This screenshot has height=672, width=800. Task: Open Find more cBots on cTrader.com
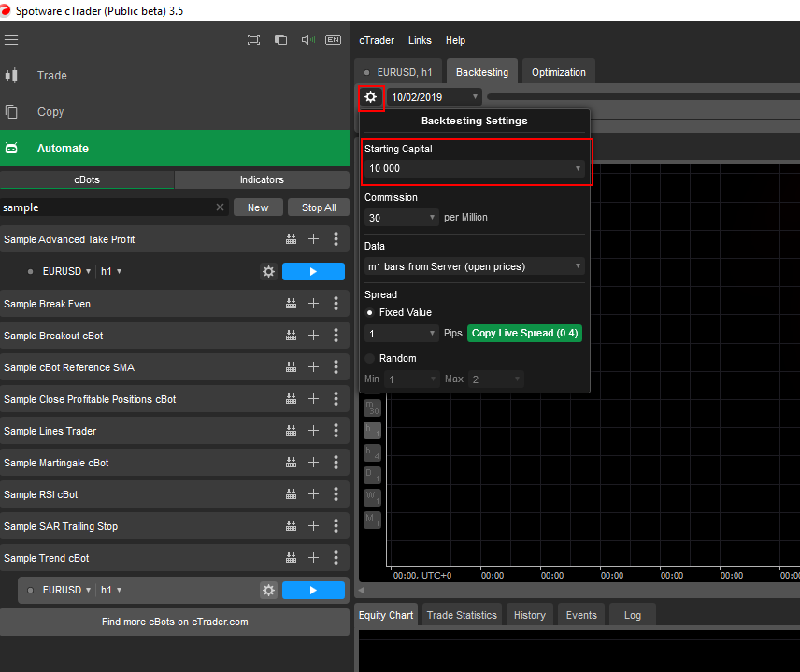175,622
